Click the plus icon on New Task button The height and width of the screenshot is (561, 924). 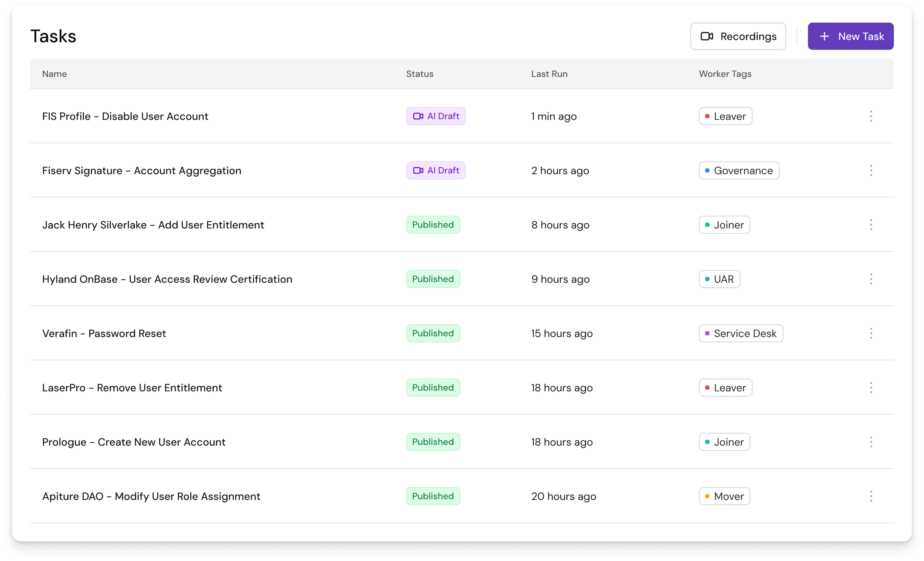[x=825, y=36]
